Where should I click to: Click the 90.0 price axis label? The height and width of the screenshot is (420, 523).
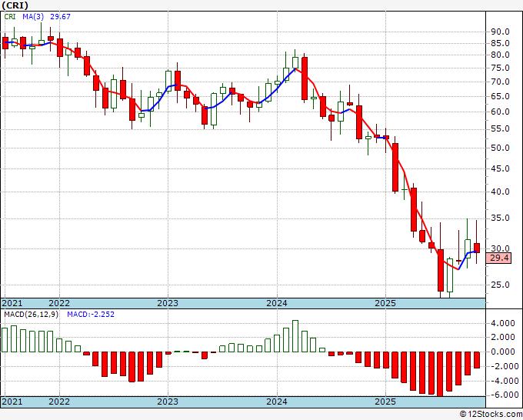[x=500, y=32]
